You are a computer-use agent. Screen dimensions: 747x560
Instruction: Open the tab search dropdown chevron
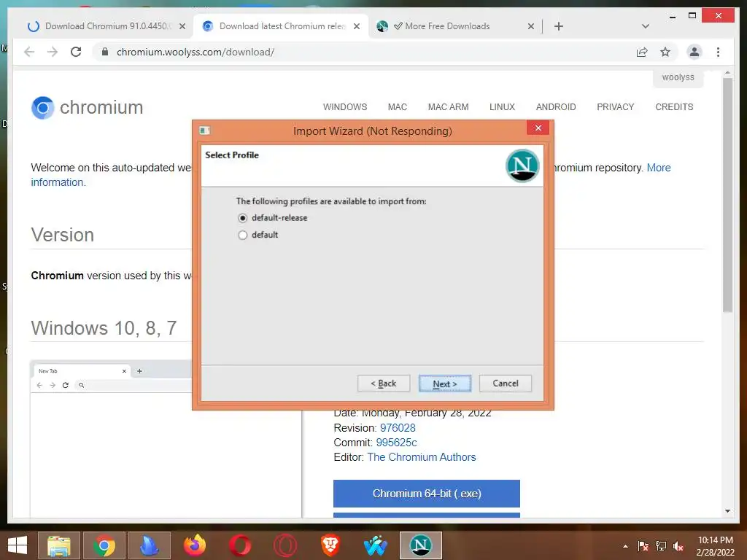pyautogui.click(x=646, y=26)
